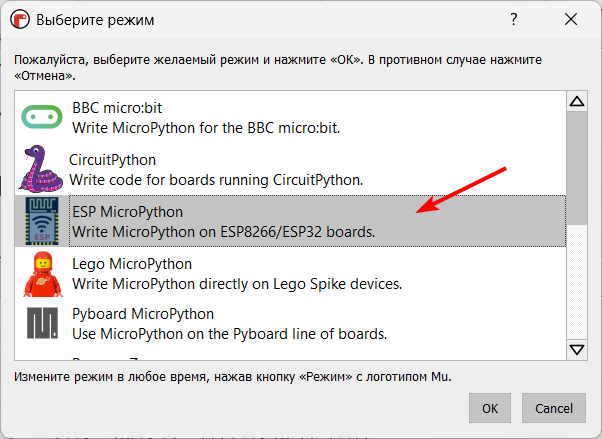Select the partially visible entry below Pyboard
The width and height of the screenshot is (602, 439).
[x=290, y=356]
